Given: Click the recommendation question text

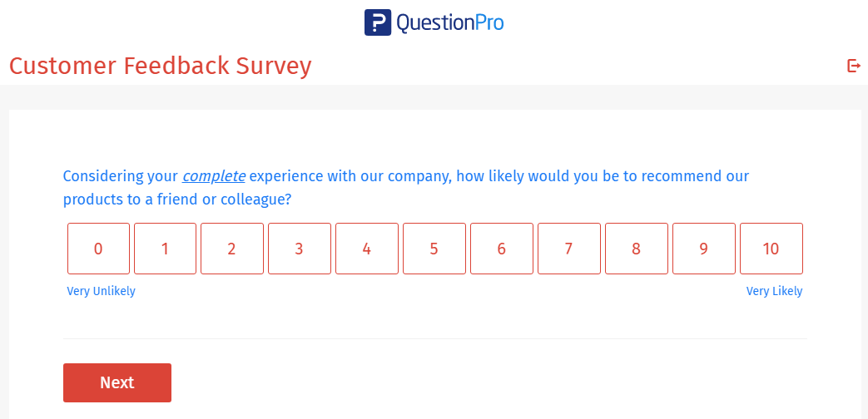Looking at the screenshot, I should tap(499, 176).
